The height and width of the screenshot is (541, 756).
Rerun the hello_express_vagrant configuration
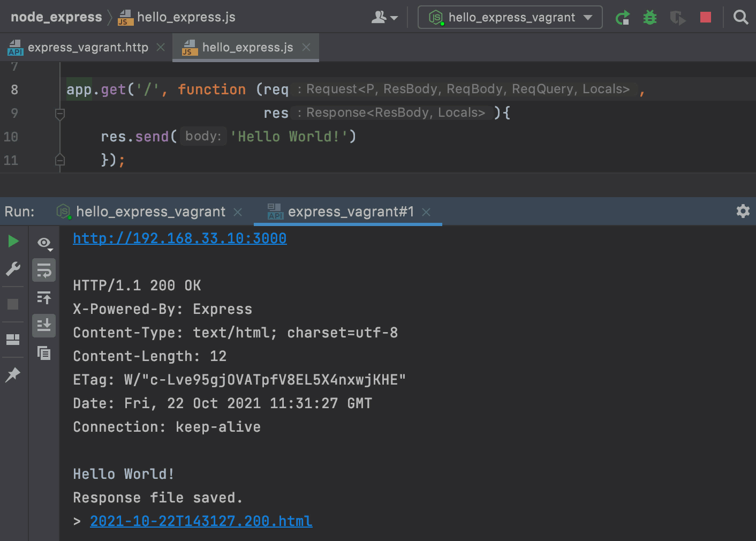(x=623, y=17)
